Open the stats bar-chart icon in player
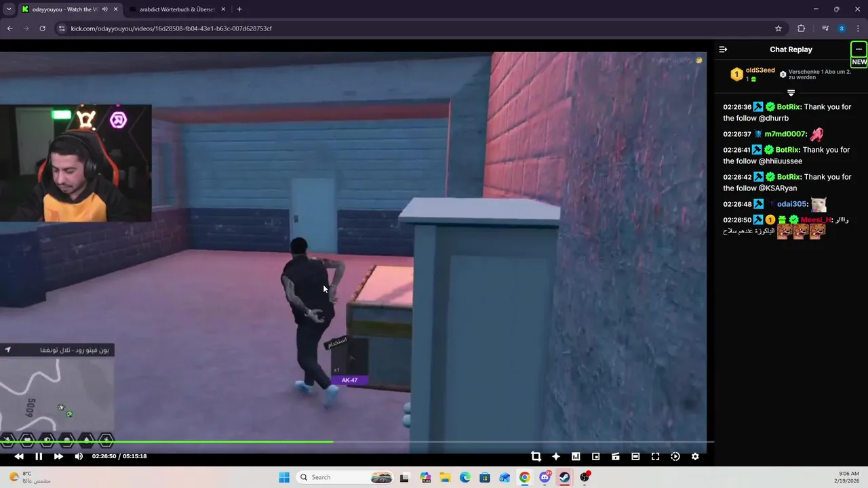The width and height of the screenshot is (868, 488). point(576,457)
